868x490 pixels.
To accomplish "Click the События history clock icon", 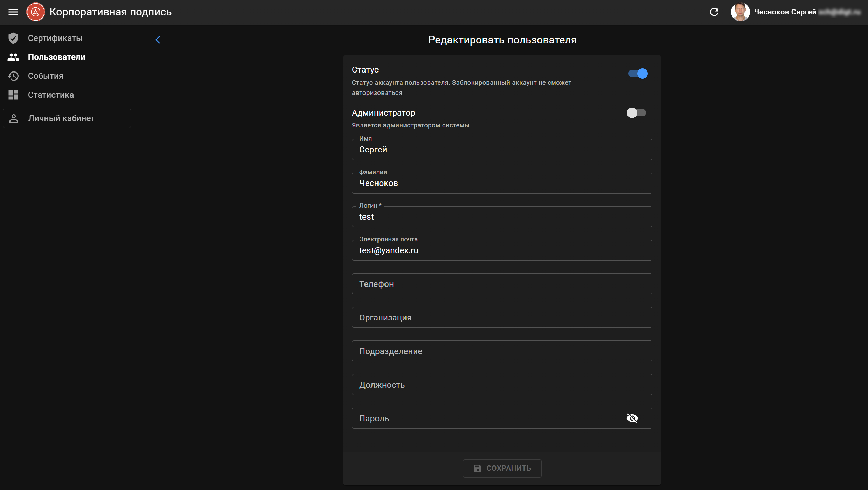I will (13, 76).
